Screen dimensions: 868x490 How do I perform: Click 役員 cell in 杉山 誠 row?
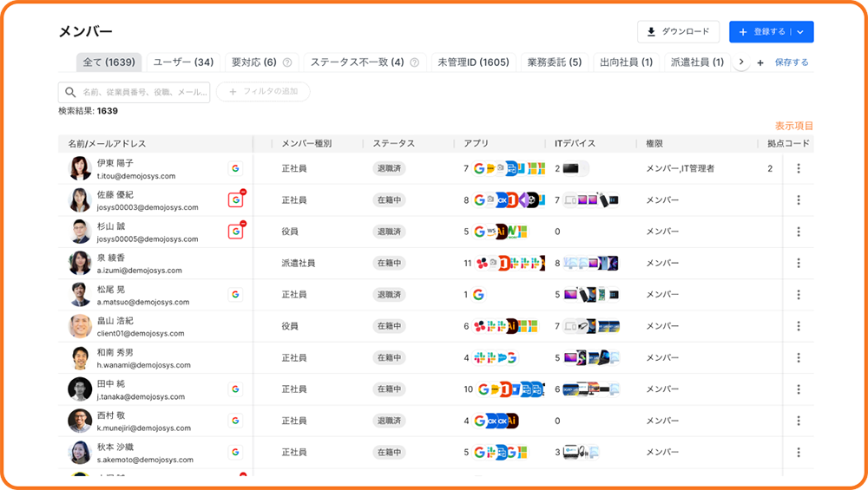[x=290, y=232]
